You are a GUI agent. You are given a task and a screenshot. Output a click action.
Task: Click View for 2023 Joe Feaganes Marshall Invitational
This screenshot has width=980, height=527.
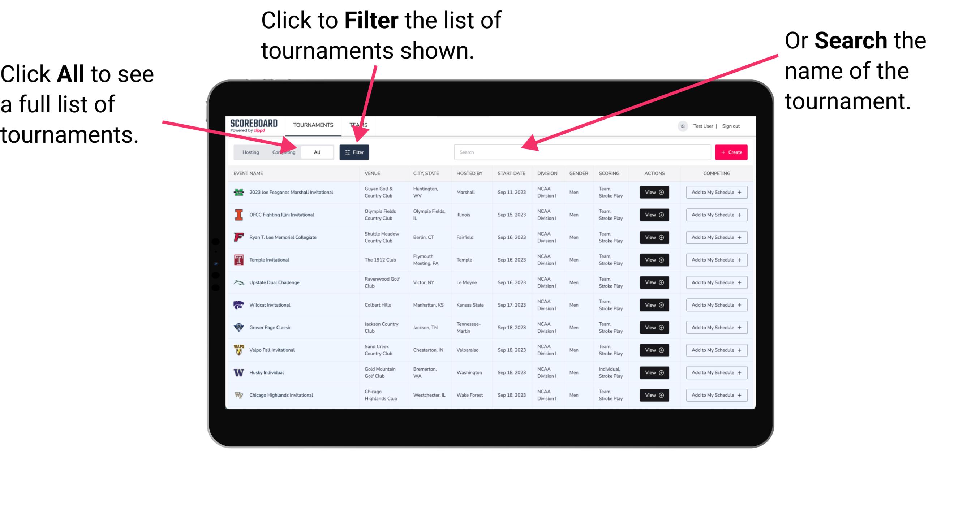click(x=654, y=193)
